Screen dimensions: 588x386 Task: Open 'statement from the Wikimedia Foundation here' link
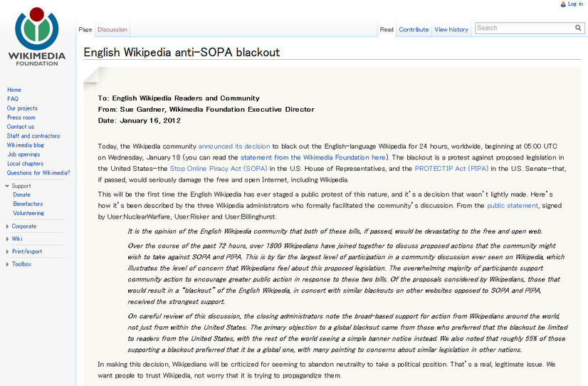313,157
